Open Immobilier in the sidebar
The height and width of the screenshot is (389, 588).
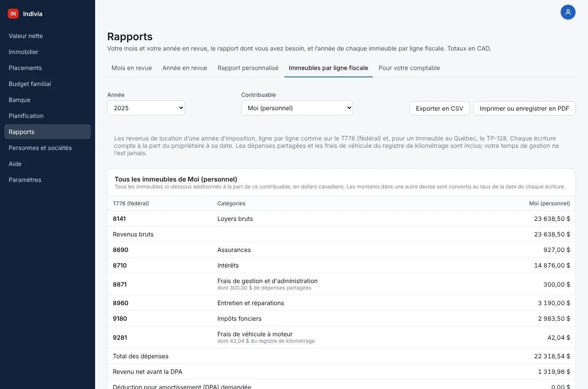coord(48,52)
